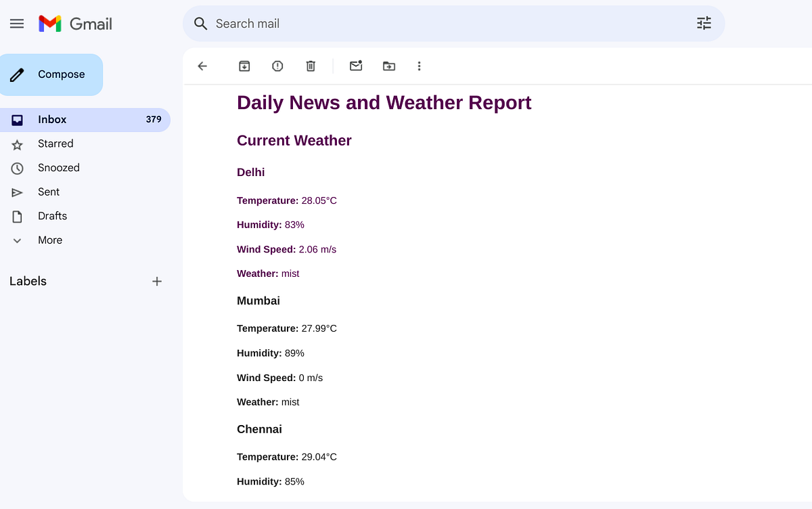Click the Labels section heading
The image size is (812, 509).
click(x=28, y=281)
